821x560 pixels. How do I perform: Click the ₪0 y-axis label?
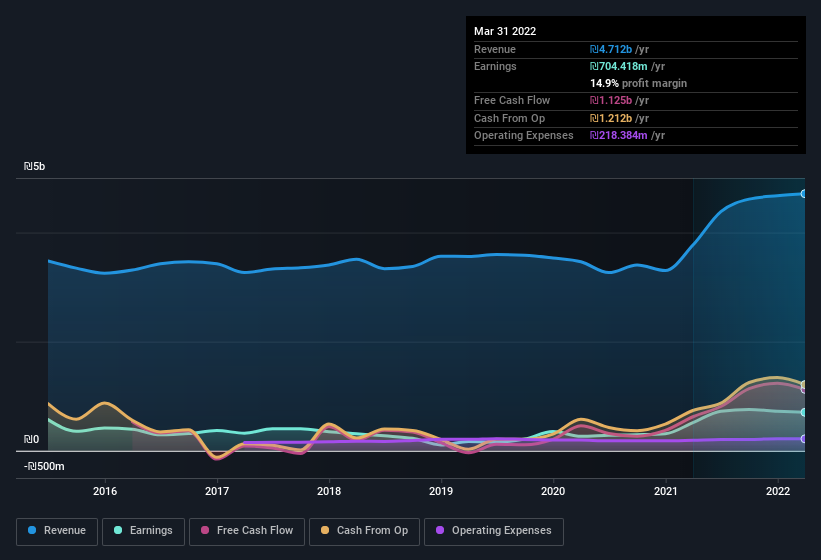click(x=31, y=439)
